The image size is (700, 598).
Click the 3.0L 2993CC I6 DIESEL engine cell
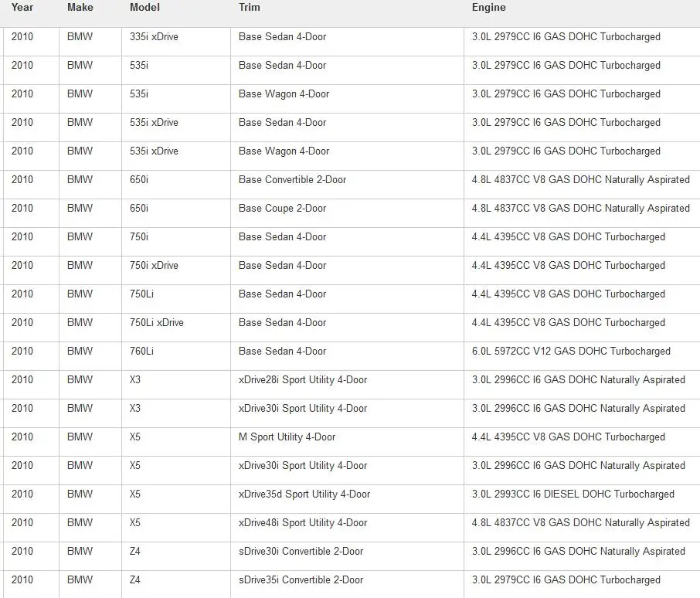tap(573, 494)
